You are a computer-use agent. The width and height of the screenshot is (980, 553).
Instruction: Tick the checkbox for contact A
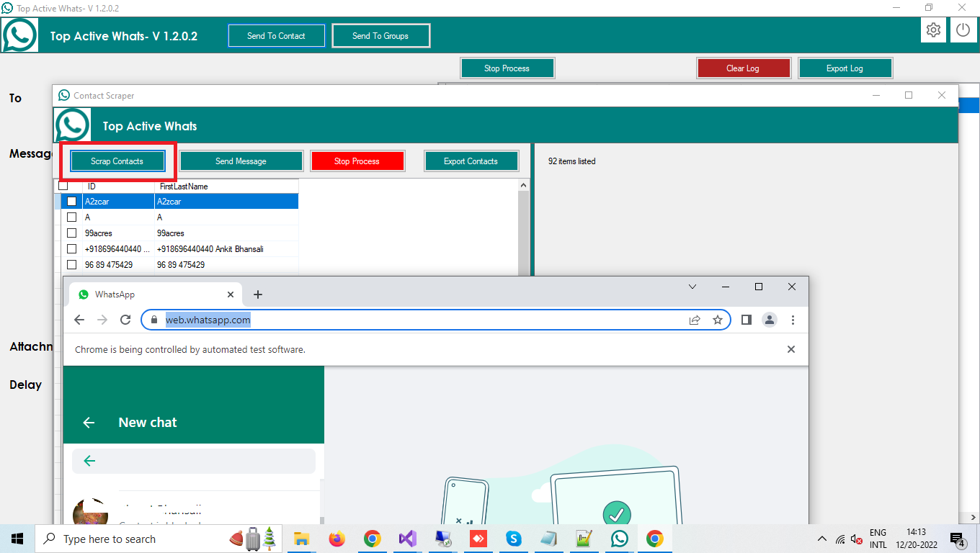coord(71,217)
